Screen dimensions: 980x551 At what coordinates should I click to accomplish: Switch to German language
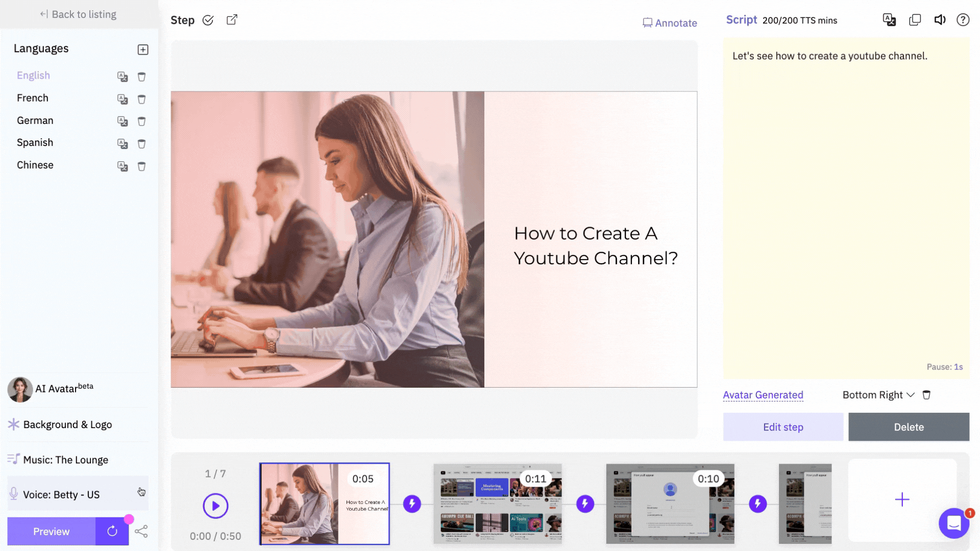[35, 120]
